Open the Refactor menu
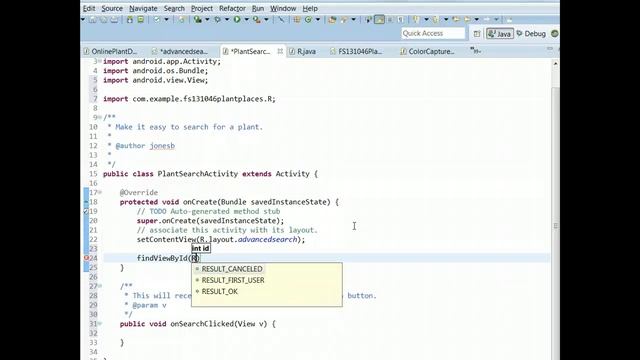 tap(232, 8)
